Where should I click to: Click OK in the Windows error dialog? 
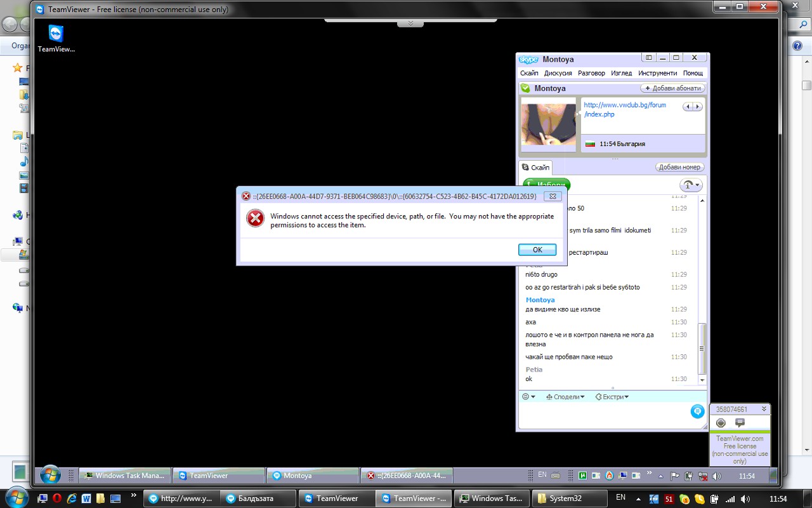coord(537,250)
